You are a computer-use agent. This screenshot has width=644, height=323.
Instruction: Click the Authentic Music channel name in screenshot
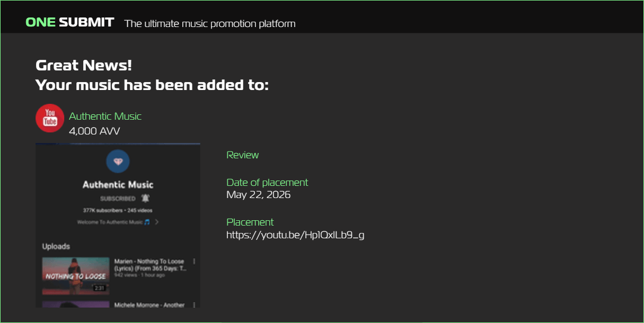[x=118, y=185]
